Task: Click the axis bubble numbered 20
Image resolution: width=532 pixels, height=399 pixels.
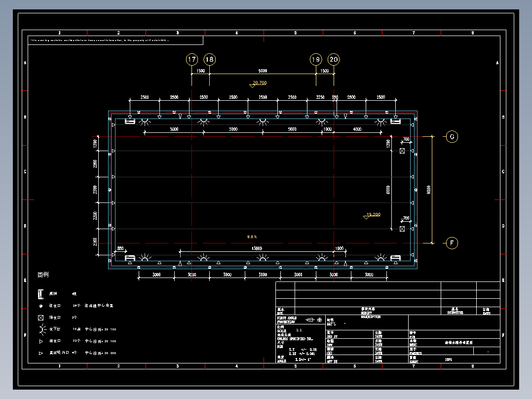Action: tap(334, 59)
